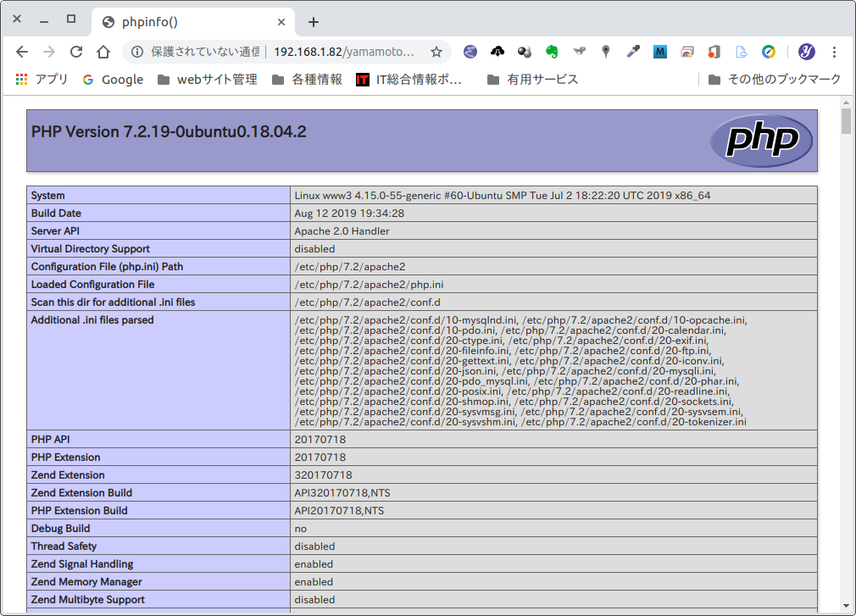Click the Additional .ini files parsed label
This screenshot has height=616, width=856.
click(x=92, y=320)
